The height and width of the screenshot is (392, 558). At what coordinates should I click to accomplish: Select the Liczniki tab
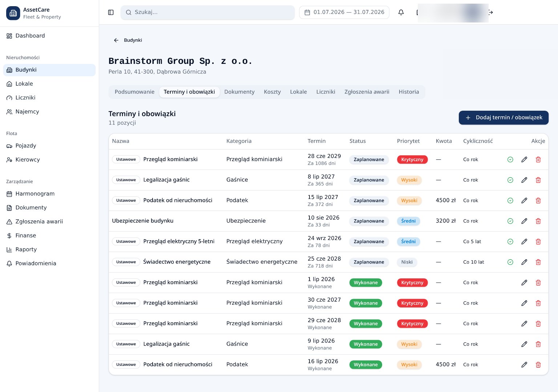pyautogui.click(x=325, y=92)
